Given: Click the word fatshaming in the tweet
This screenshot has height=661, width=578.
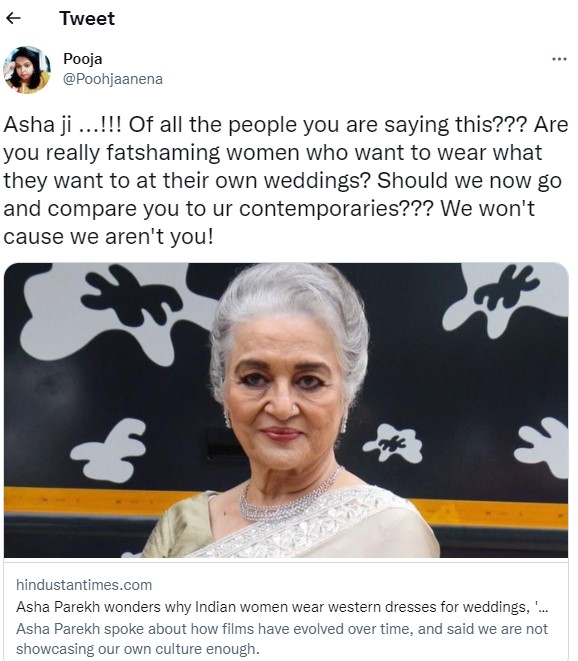Looking at the screenshot, I should [x=163, y=153].
